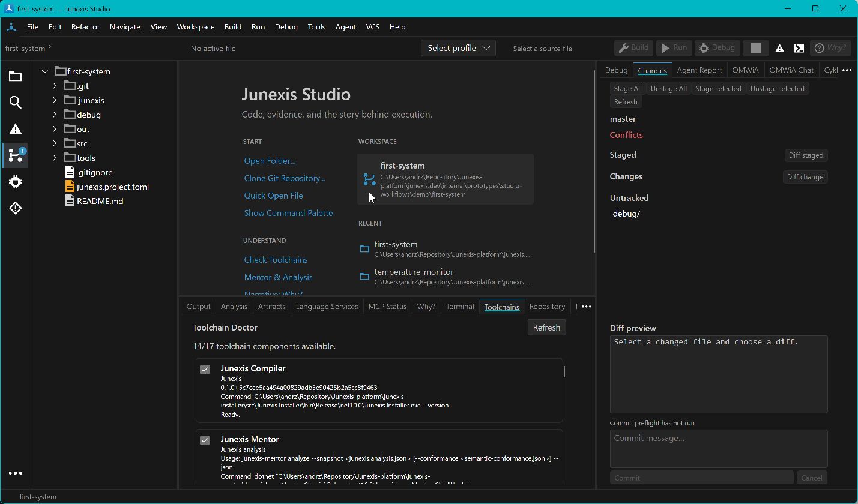
Task: Open the Debug bug icon in activity bar
Action: coord(16,182)
